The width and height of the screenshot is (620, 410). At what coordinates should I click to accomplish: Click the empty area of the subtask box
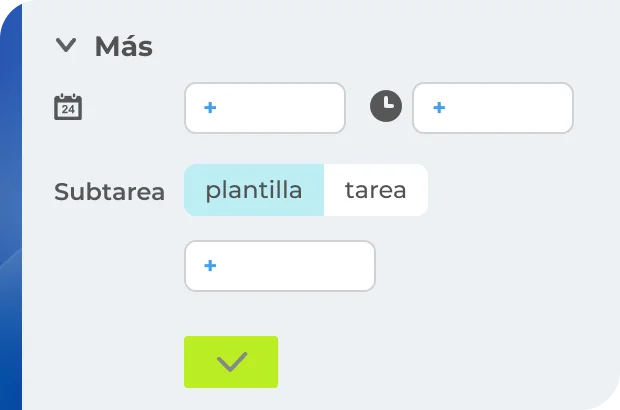tap(305, 266)
